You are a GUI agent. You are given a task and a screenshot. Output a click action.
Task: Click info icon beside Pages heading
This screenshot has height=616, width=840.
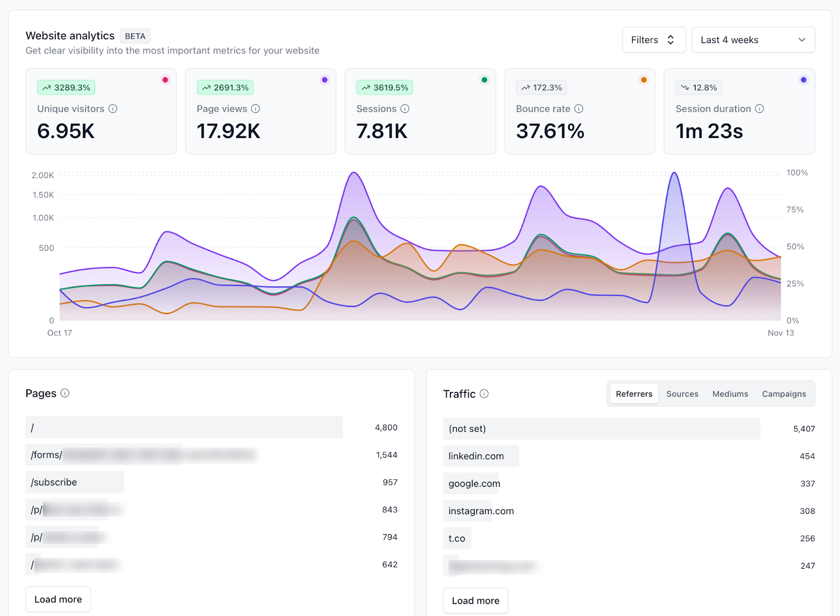(x=65, y=393)
